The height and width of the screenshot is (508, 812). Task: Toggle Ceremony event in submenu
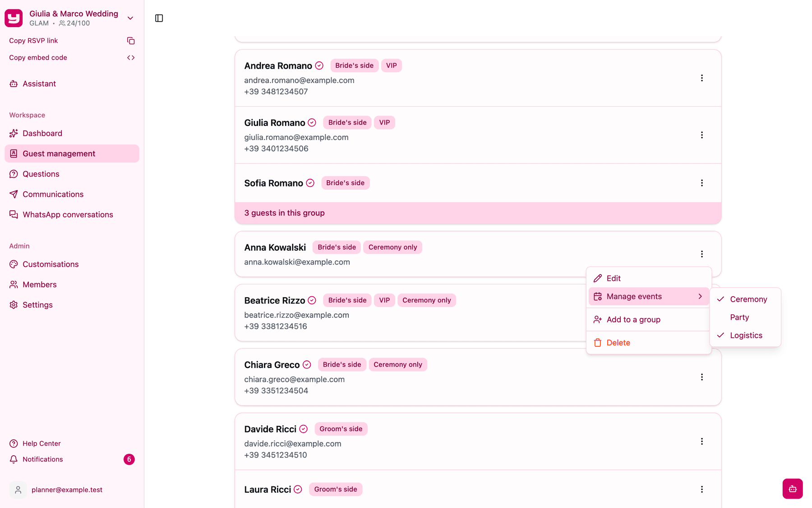coord(745,299)
